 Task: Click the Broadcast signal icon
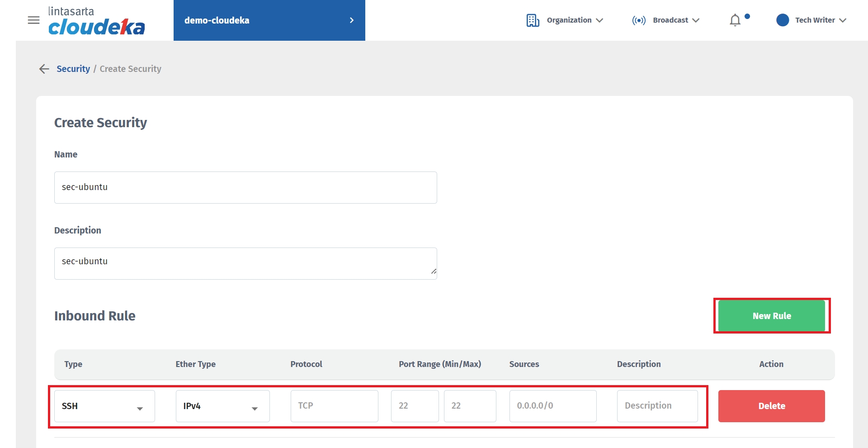point(639,20)
